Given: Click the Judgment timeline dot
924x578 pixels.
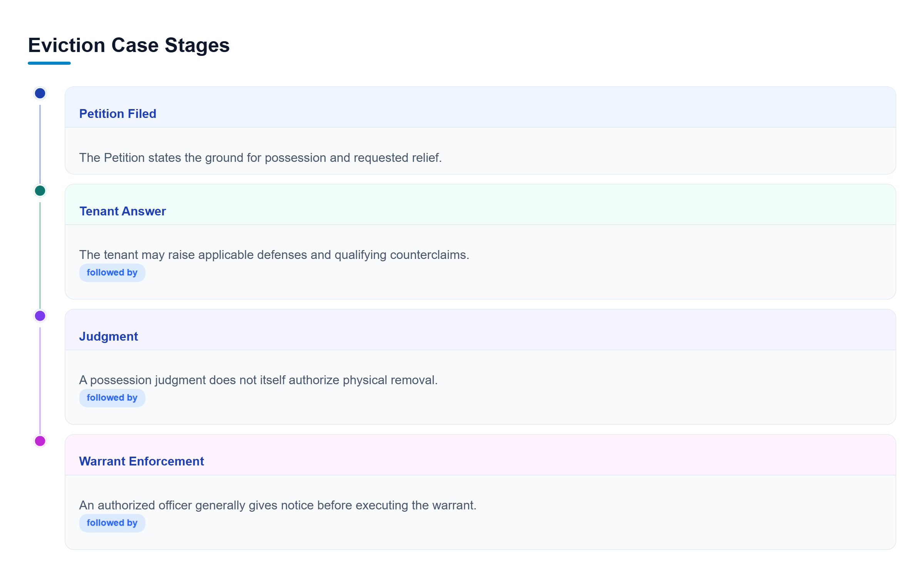Looking at the screenshot, I should point(40,316).
